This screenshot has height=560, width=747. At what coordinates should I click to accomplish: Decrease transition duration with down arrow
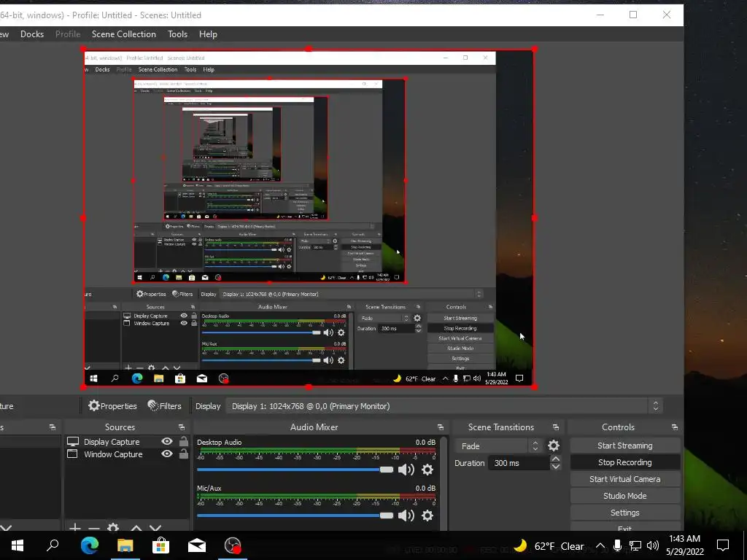click(555, 467)
